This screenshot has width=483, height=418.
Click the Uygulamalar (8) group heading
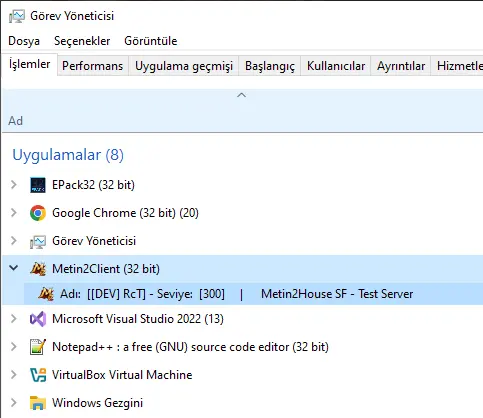click(68, 155)
